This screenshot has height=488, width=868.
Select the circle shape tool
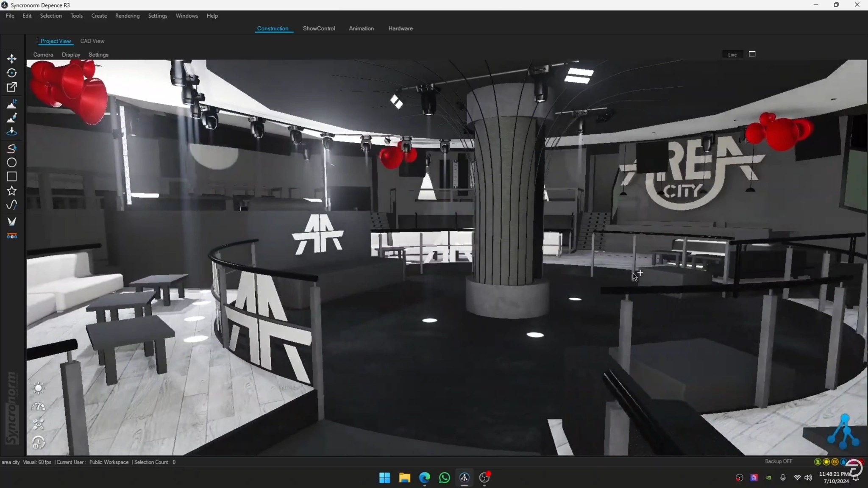click(11, 163)
